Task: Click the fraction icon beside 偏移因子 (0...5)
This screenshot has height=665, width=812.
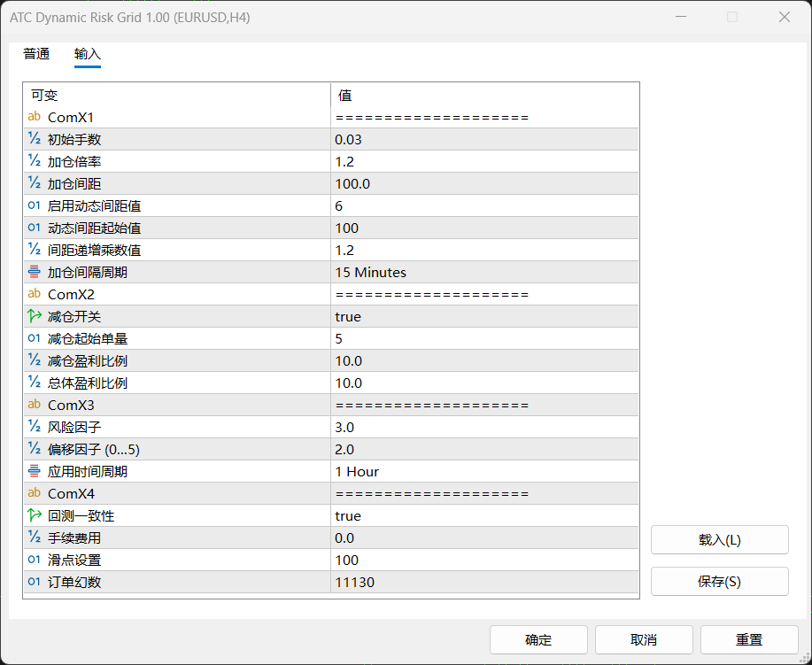Action: click(x=35, y=449)
